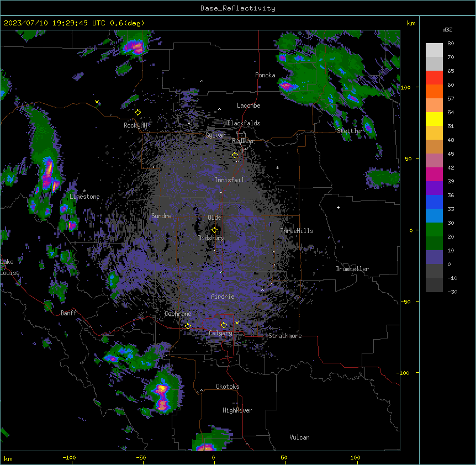The height and width of the screenshot is (465, 476).
Task: Click the white plus marker north of Drumheller
Action: tap(338, 207)
